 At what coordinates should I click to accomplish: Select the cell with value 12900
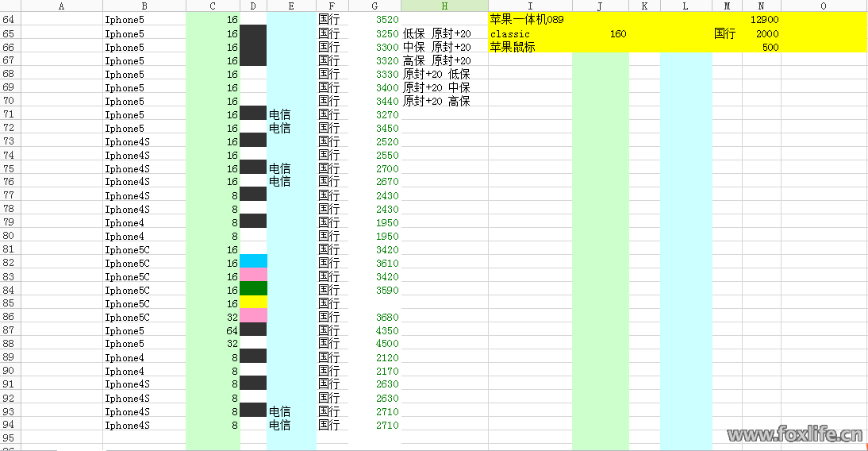(762, 20)
